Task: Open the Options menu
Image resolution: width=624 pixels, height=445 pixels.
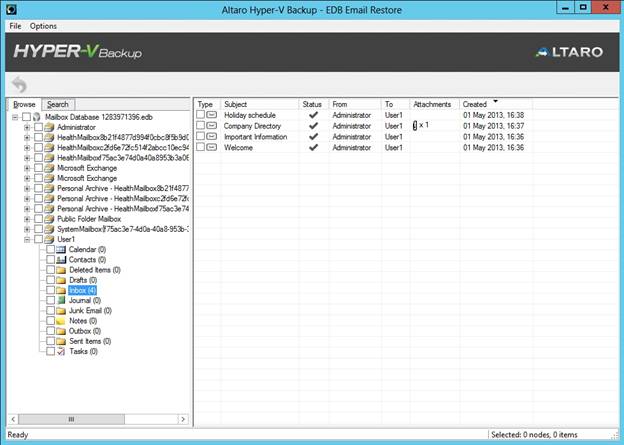Action: 43,26
